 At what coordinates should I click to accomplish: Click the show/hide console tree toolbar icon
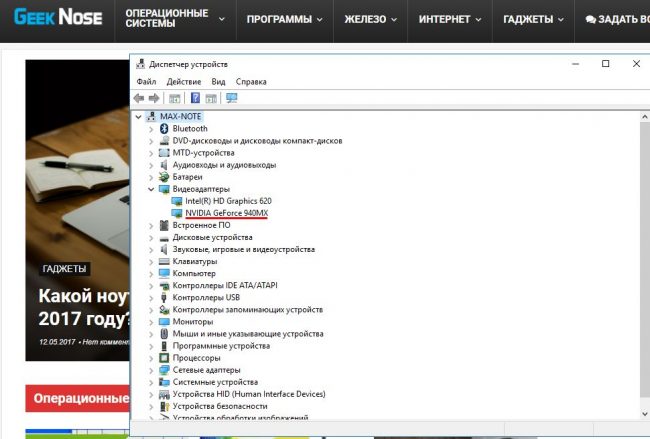tap(175, 98)
